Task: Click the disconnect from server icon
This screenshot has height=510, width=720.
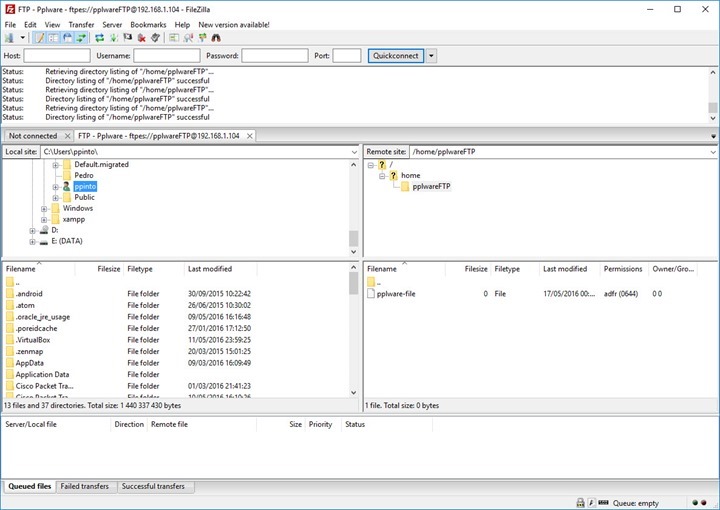Action: pos(141,38)
